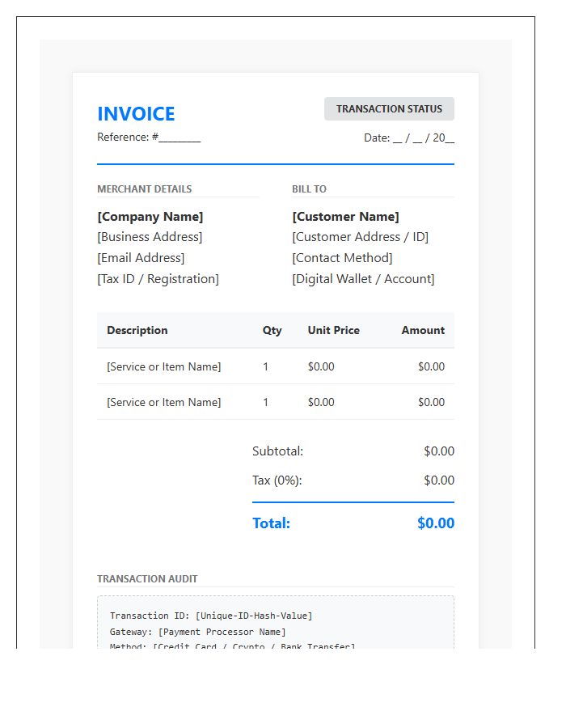Click the Description column header
Image resolution: width=566 pixels, height=728 pixels.
click(x=137, y=330)
